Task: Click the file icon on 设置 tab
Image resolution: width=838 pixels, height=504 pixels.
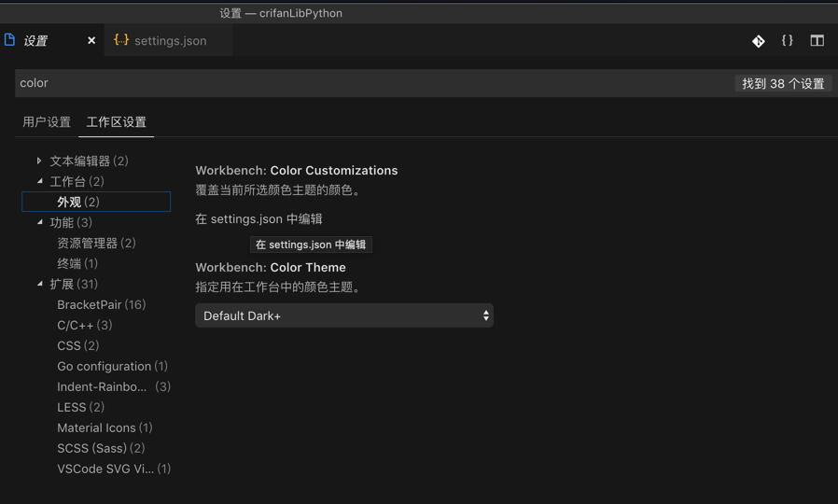Action: [9, 40]
